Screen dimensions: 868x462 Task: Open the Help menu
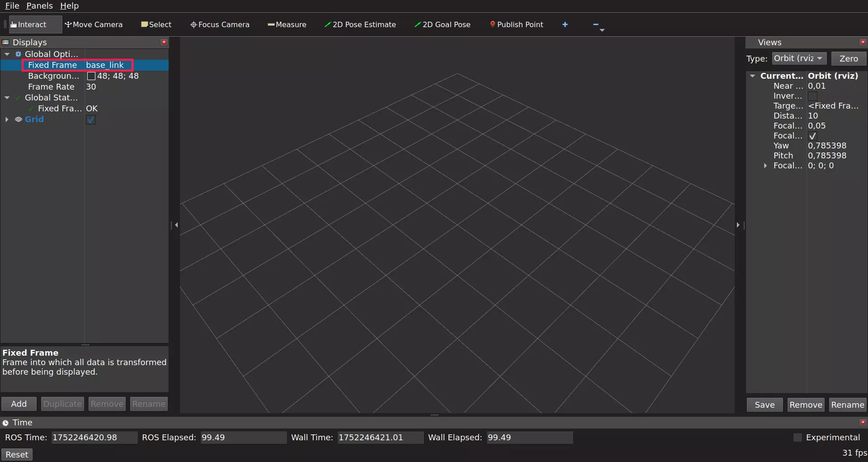69,6
